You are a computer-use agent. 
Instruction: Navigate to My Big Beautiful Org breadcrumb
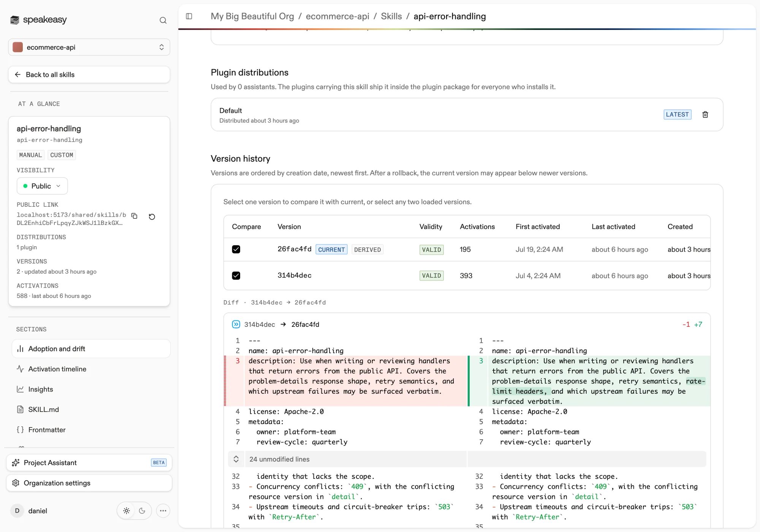click(x=252, y=16)
